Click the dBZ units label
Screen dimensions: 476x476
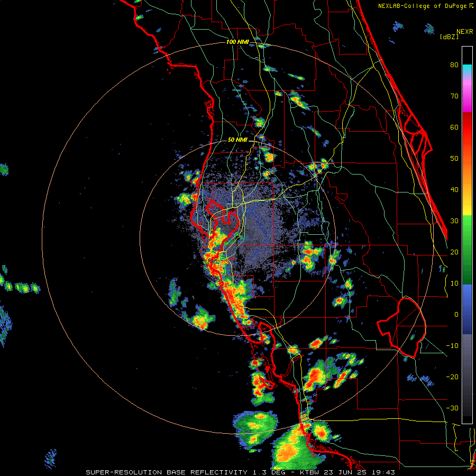point(449,37)
